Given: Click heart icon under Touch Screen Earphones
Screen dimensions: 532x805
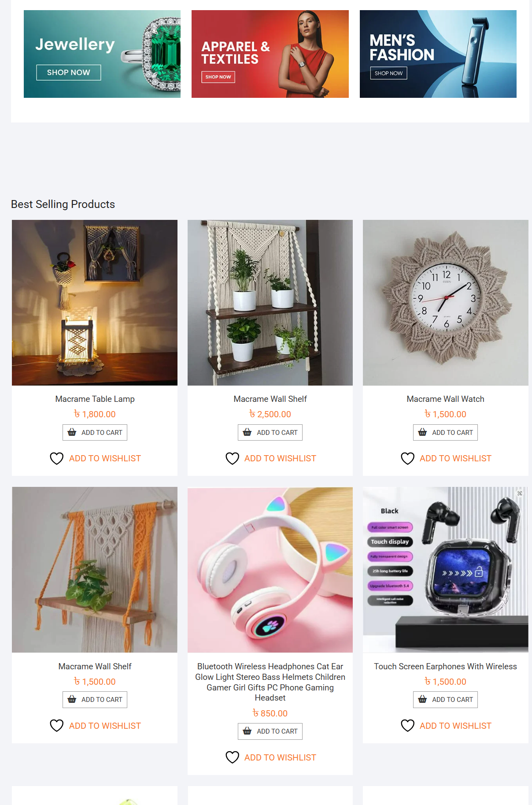Looking at the screenshot, I should click(408, 726).
